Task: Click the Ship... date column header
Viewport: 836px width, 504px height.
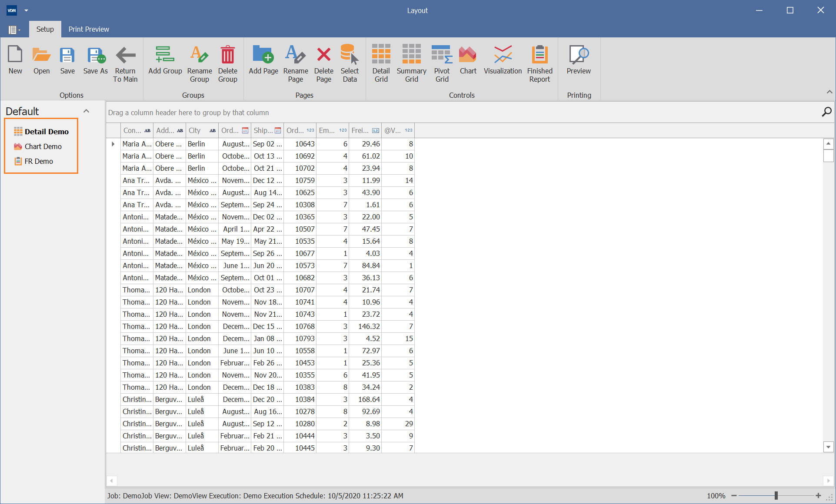Action: (x=267, y=130)
